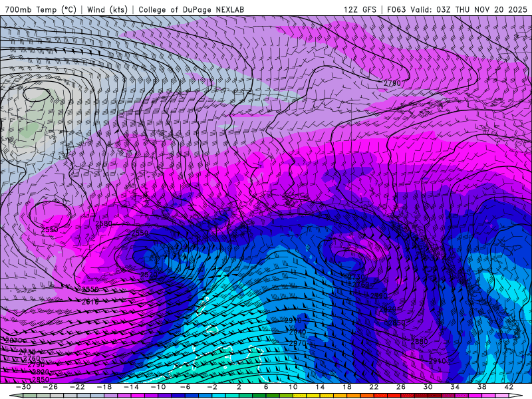Click the 34 value on the color scale
532x399 pixels.
point(455,387)
